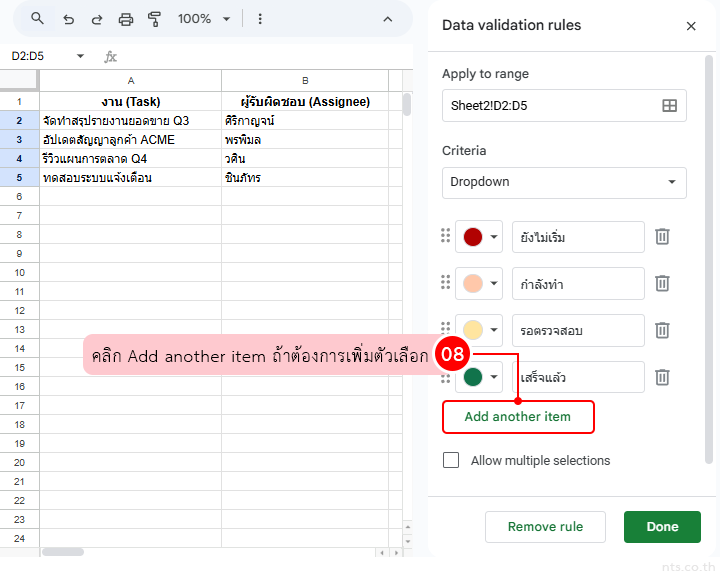Delete the รอตรวจสอบ item with trash icon

[x=662, y=330]
